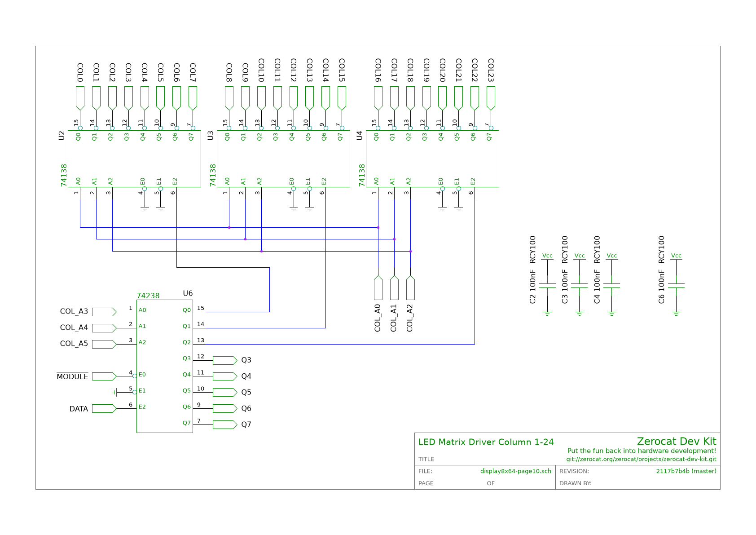Click the junction dot on U3 A0 wire
This screenshot has width=756, height=535.
click(229, 227)
